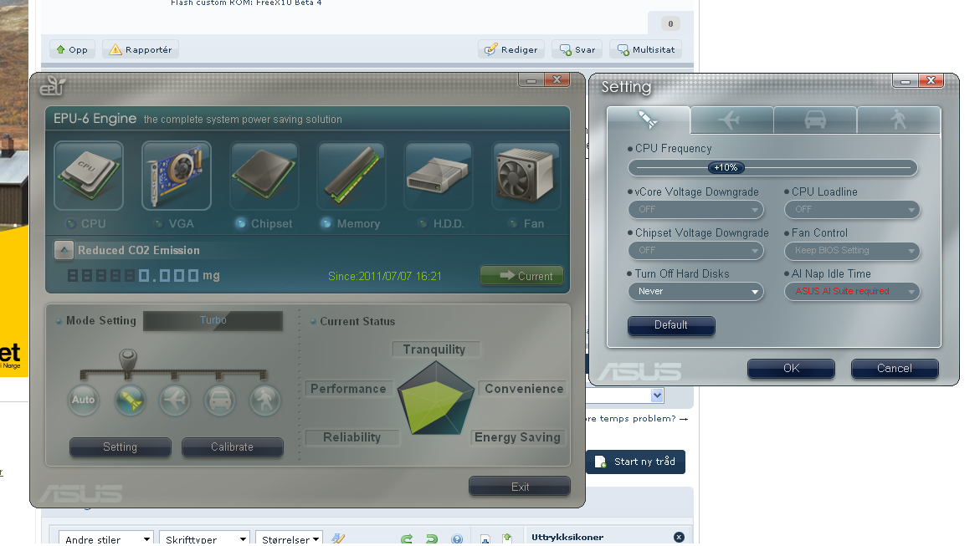The height and width of the screenshot is (546, 980).
Task: Click the editor undo arrow icon
Action: 407,538
